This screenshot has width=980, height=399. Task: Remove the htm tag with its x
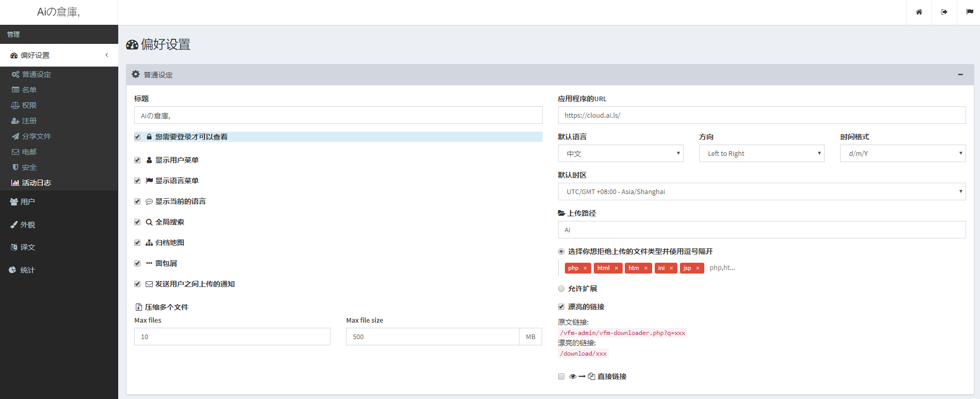645,268
